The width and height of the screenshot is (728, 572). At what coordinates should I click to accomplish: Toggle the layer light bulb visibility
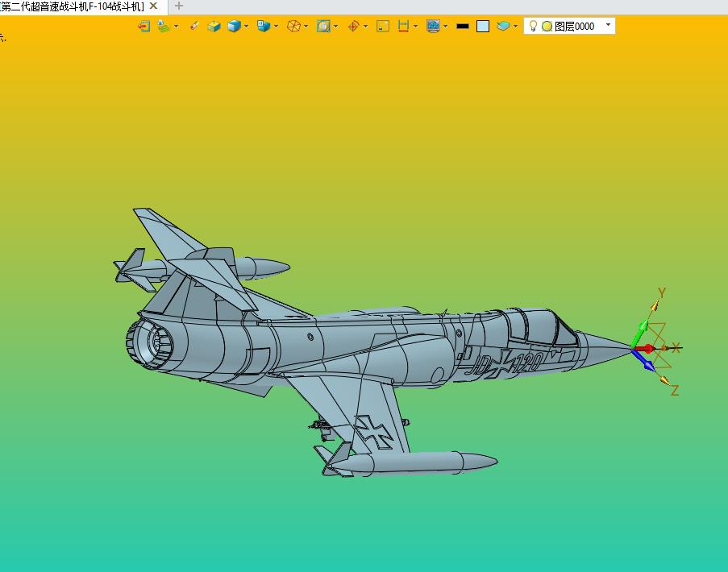tap(534, 26)
